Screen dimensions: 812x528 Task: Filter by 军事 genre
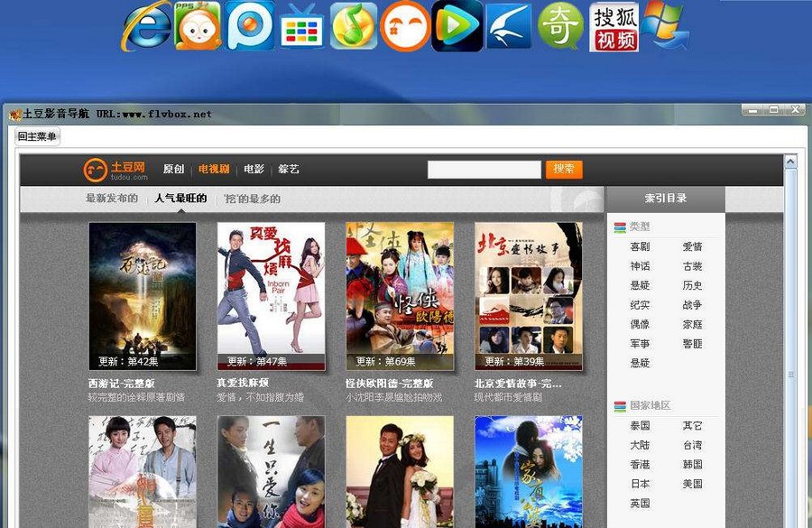coord(640,344)
